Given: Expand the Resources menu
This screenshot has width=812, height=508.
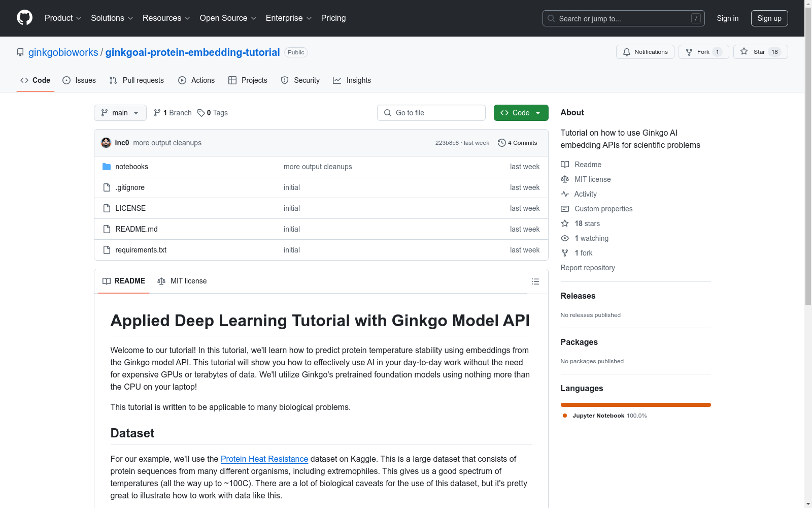Looking at the screenshot, I should coord(166,18).
